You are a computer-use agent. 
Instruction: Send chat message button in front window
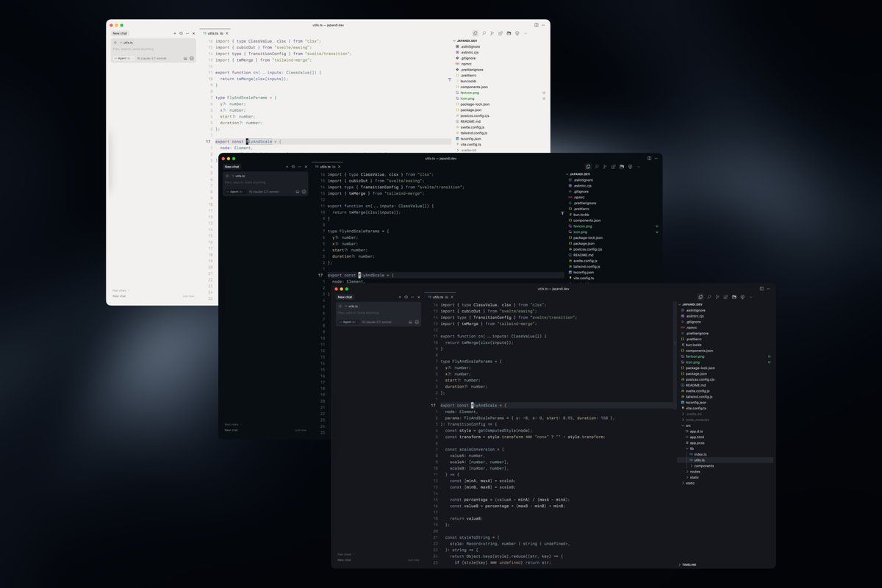click(x=417, y=322)
